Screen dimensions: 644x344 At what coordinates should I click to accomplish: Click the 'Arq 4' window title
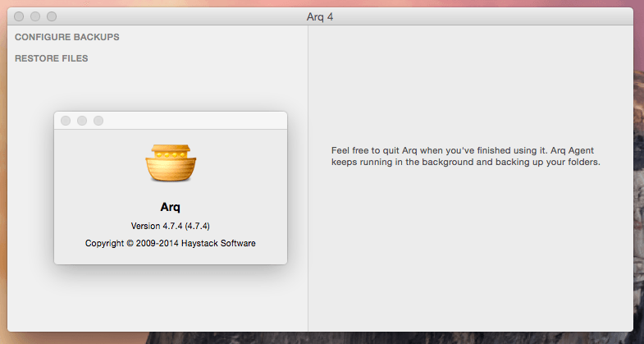(x=320, y=17)
